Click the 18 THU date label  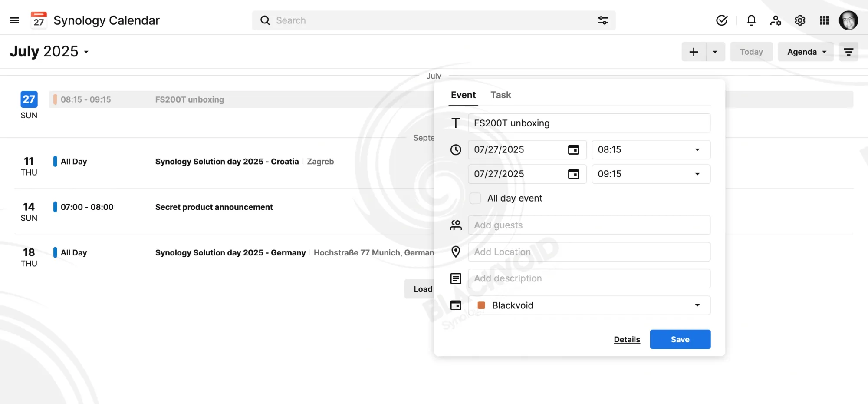click(x=29, y=258)
